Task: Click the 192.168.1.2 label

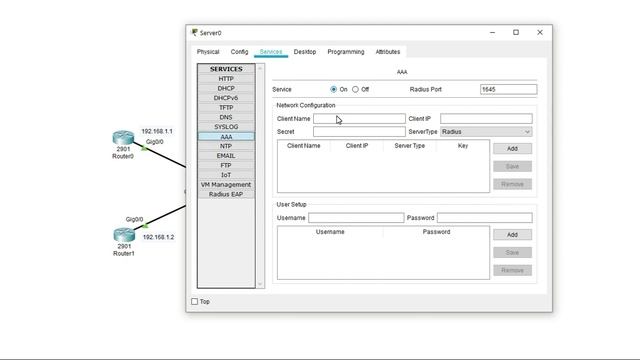Action: point(158,237)
